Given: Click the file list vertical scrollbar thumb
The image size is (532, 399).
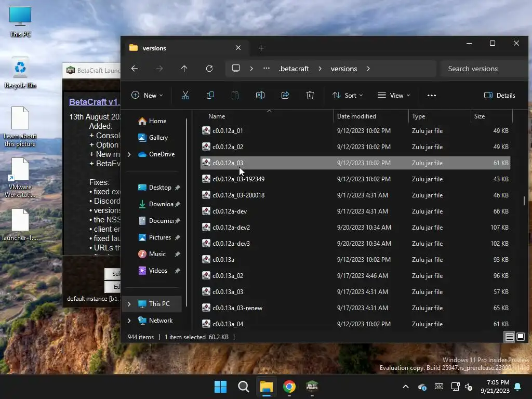Looking at the screenshot, I should tap(524, 201).
